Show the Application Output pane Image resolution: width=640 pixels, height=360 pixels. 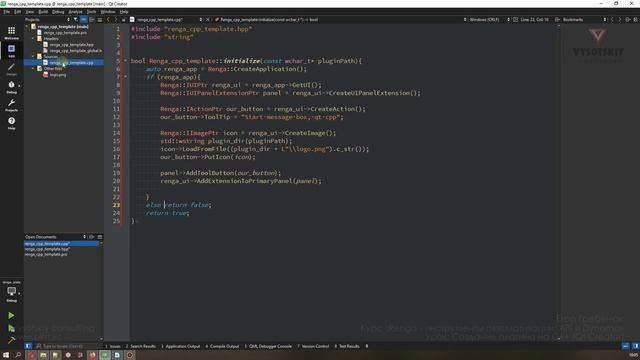[x=180, y=346]
